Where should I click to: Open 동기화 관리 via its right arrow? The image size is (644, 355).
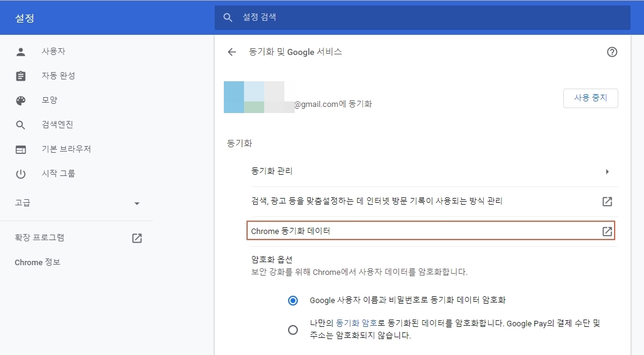pos(607,172)
